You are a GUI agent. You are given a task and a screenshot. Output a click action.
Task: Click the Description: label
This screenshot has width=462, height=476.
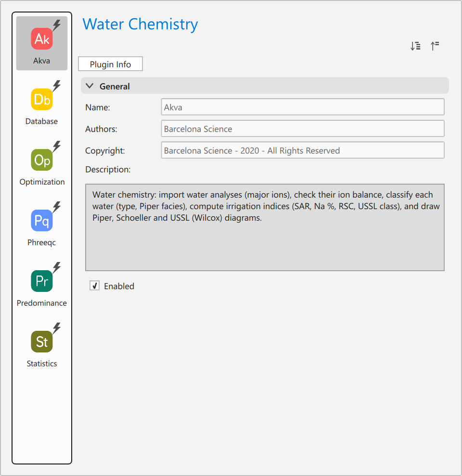[x=108, y=169]
